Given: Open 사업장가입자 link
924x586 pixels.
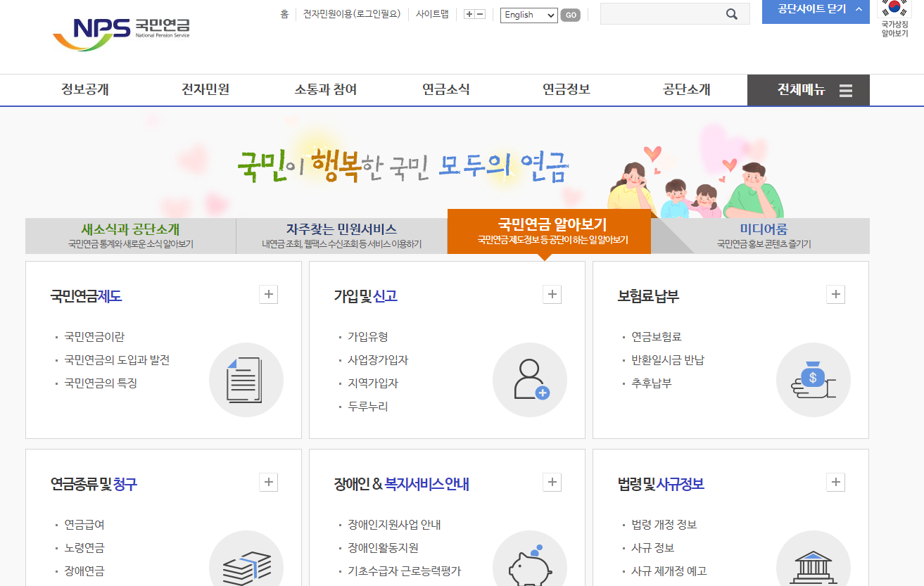Looking at the screenshot, I should [x=378, y=360].
